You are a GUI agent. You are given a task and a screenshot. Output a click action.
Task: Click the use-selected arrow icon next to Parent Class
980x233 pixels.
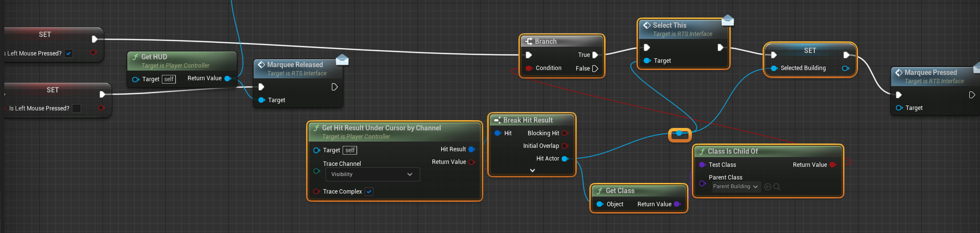pyautogui.click(x=768, y=187)
